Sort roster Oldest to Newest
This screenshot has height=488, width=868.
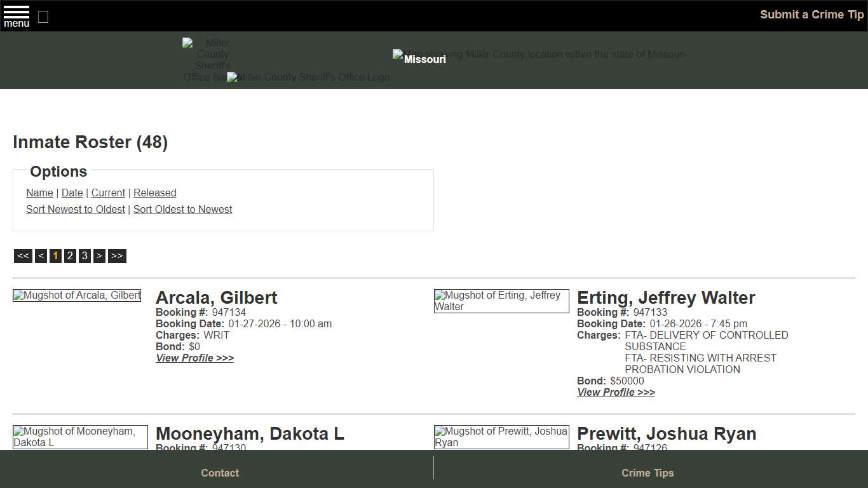coord(182,209)
